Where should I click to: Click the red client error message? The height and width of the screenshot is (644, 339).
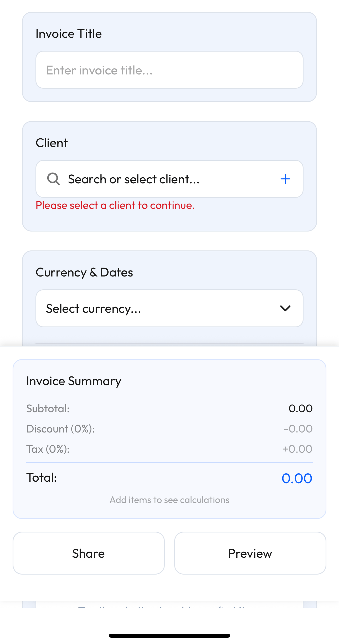click(x=115, y=205)
